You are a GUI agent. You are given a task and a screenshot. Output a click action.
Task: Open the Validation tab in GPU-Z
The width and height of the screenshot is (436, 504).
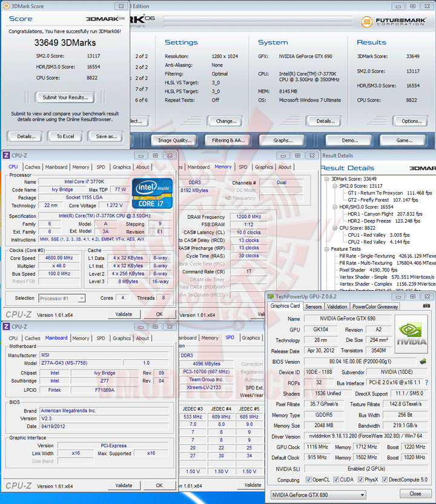[337, 307]
